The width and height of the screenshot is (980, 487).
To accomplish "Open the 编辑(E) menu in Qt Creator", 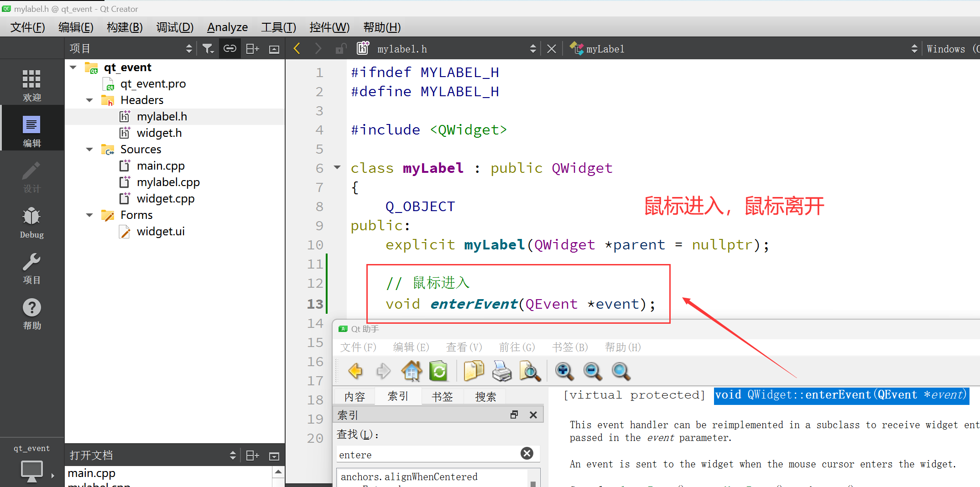I will coord(76,27).
